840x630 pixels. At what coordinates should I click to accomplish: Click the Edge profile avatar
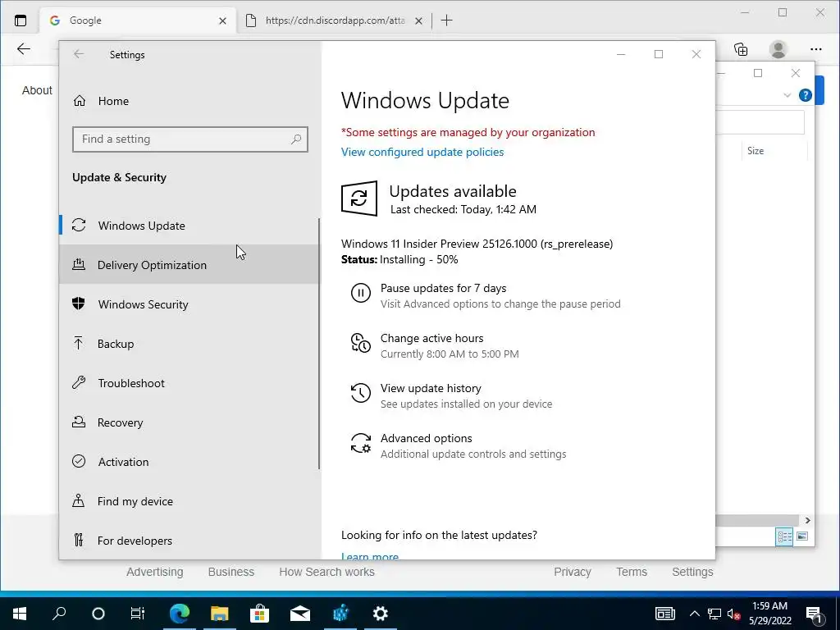[778, 49]
